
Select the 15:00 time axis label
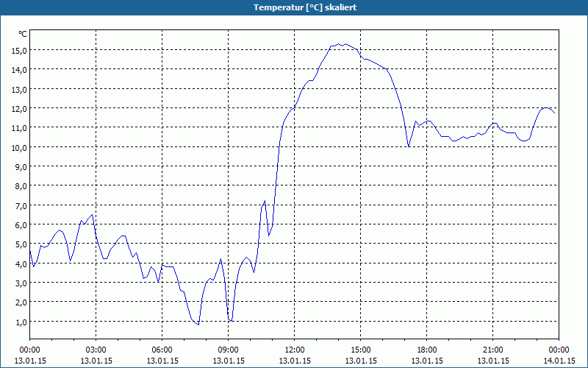[x=361, y=350]
